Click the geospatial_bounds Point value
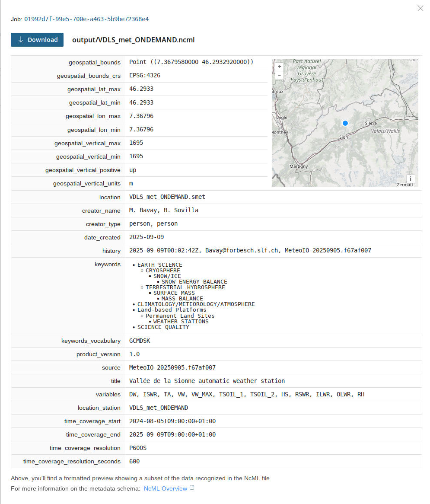The width and height of the screenshot is (430, 504). coord(191,62)
